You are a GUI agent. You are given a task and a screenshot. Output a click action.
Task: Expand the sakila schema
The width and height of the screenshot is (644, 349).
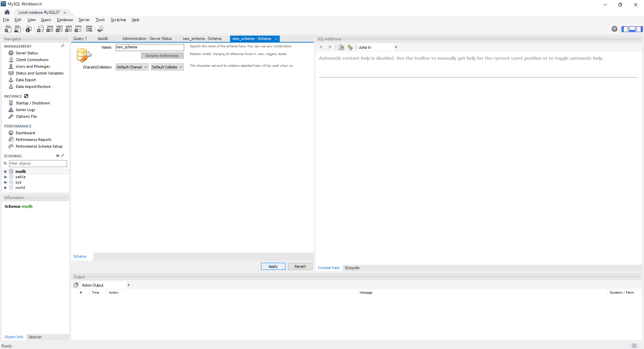click(5, 177)
